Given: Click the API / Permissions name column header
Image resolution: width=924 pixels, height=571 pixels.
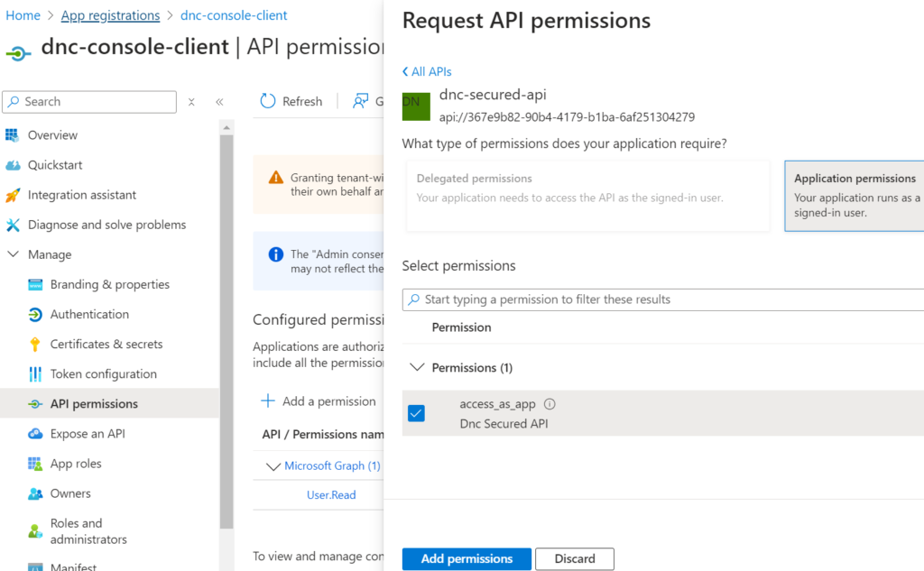Looking at the screenshot, I should pyautogui.click(x=323, y=434).
